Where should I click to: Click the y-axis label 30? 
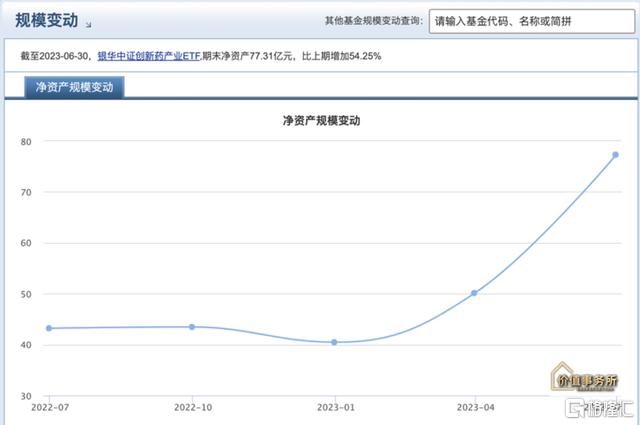point(26,396)
